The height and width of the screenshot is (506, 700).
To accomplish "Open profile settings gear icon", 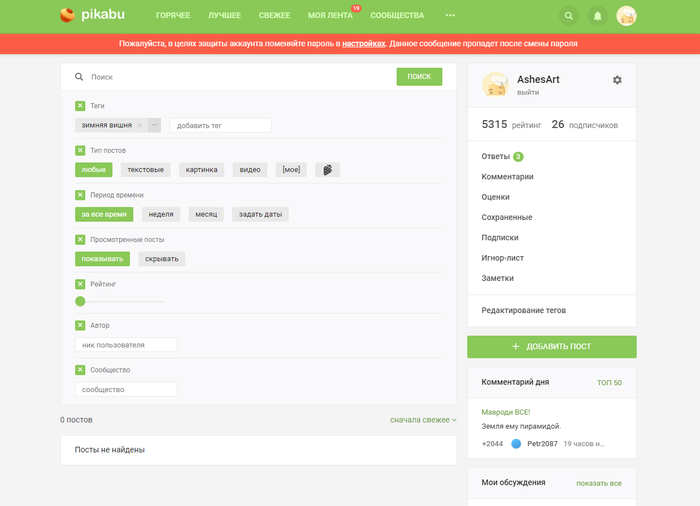I will pyautogui.click(x=617, y=80).
